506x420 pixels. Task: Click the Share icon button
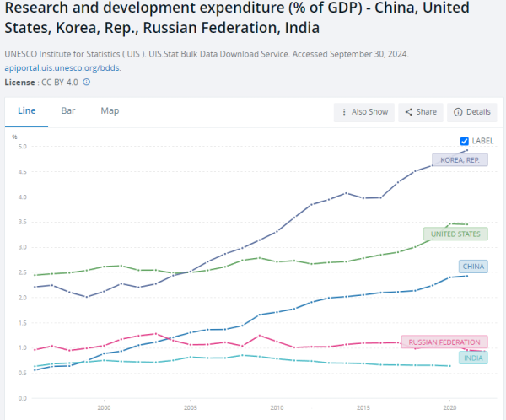click(x=409, y=112)
